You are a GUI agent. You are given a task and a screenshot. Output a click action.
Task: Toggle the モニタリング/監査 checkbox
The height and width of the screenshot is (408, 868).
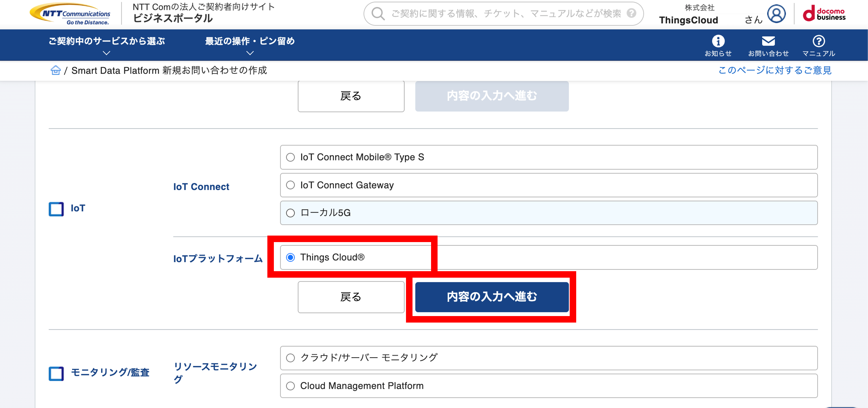coord(56,373)
